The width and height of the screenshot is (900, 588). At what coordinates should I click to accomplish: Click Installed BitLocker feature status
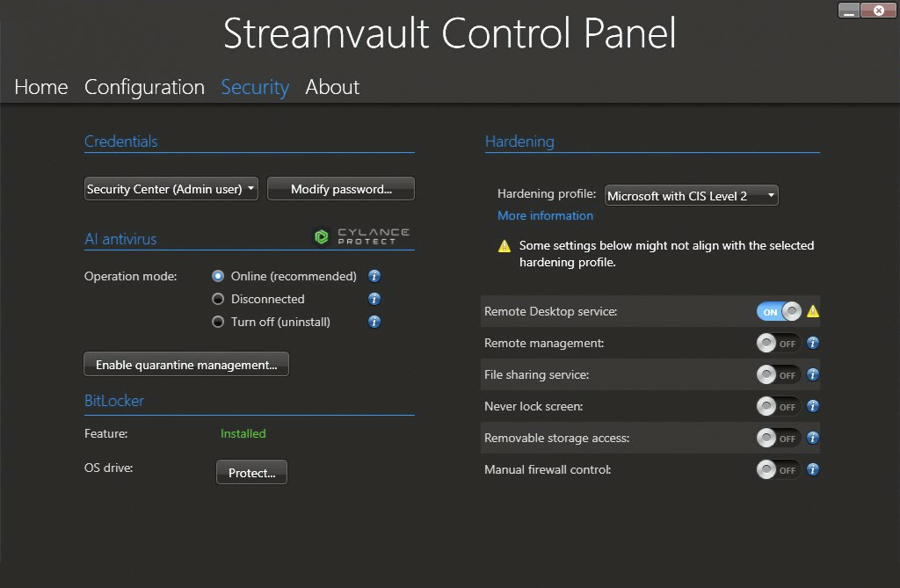[243, 433]
